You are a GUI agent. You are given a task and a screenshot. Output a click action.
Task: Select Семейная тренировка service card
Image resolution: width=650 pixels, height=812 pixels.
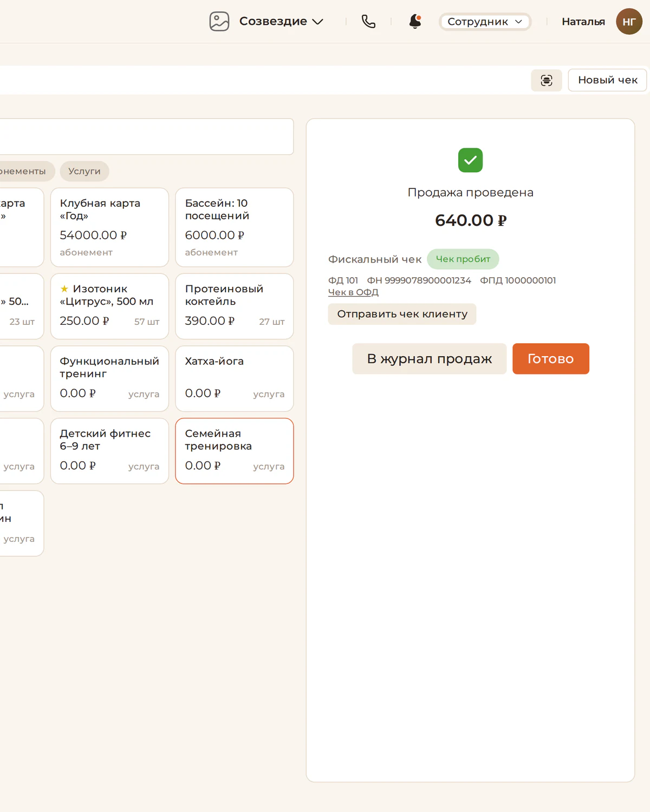(235, 451)
